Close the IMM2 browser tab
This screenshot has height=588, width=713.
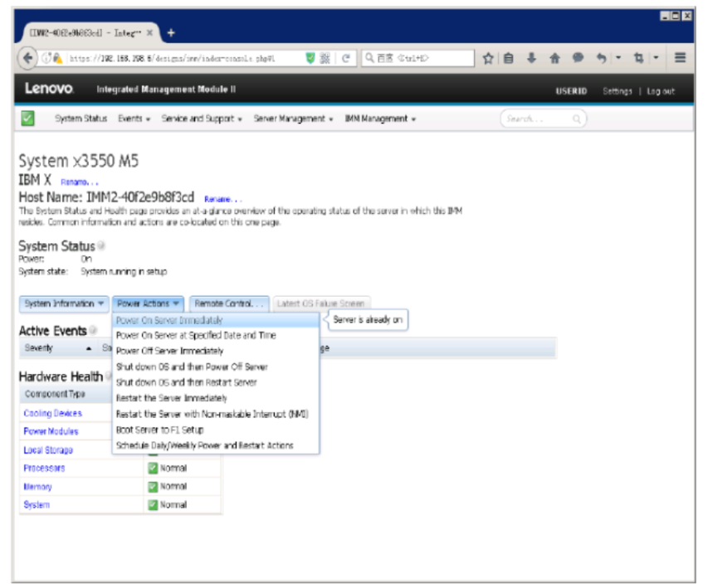click(149, 32)
